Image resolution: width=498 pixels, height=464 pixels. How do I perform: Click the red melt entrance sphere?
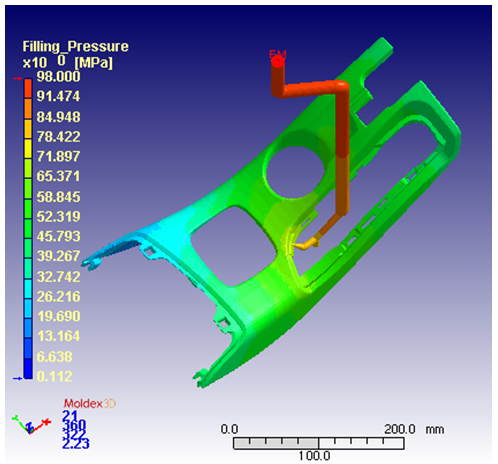278,61
